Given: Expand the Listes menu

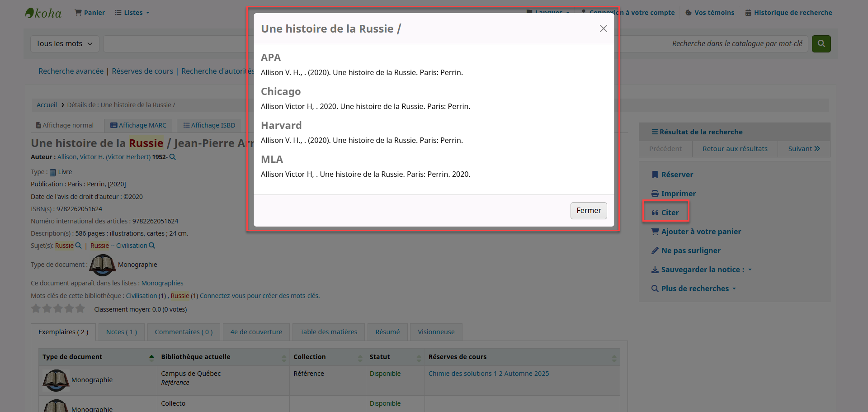Looking at the screenshot, I should 132,13.
